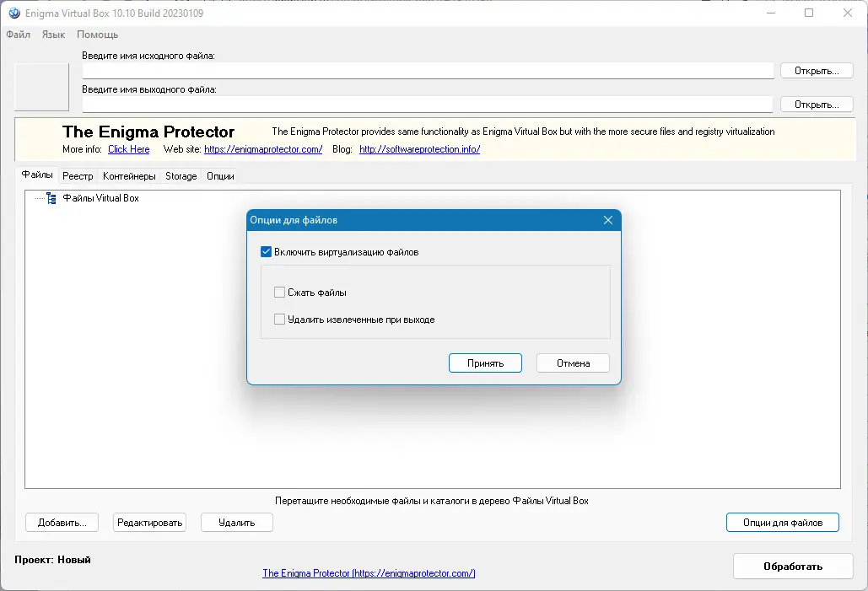Open the https://enigmaprotector.com/ web site link

[x=263, y=149]
